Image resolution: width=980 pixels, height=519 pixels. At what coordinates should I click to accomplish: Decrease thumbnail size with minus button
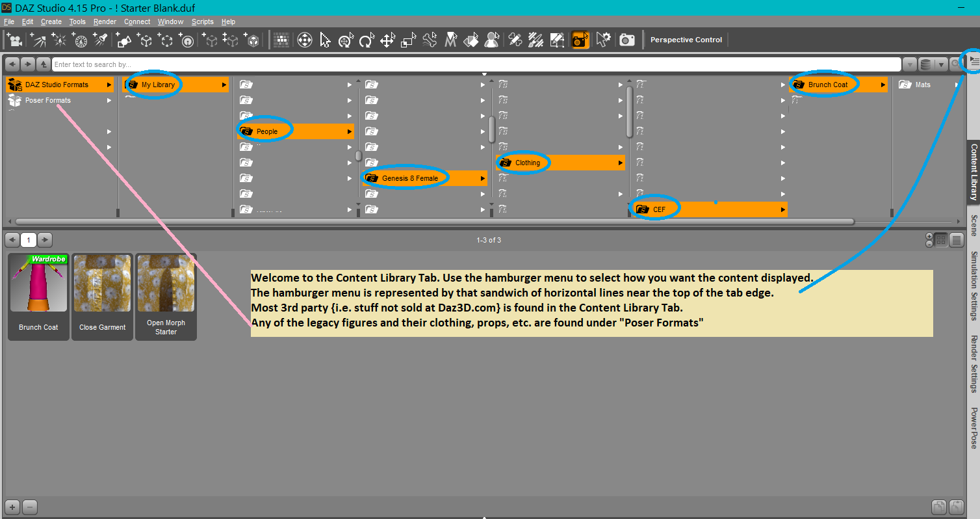coord(929,244)
